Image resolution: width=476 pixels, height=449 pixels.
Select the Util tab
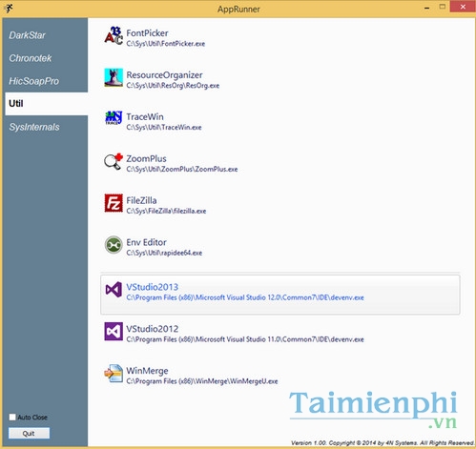pyautogui.click(x=47, y=104)
